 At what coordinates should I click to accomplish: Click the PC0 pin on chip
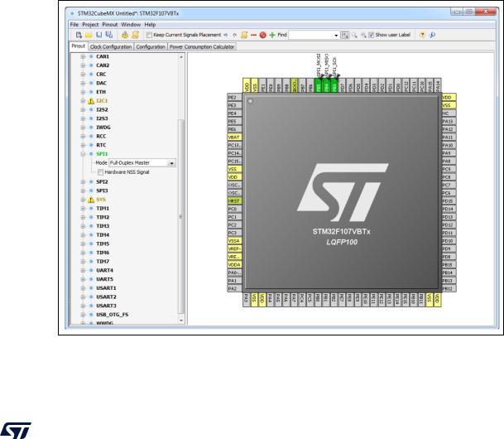234,209
